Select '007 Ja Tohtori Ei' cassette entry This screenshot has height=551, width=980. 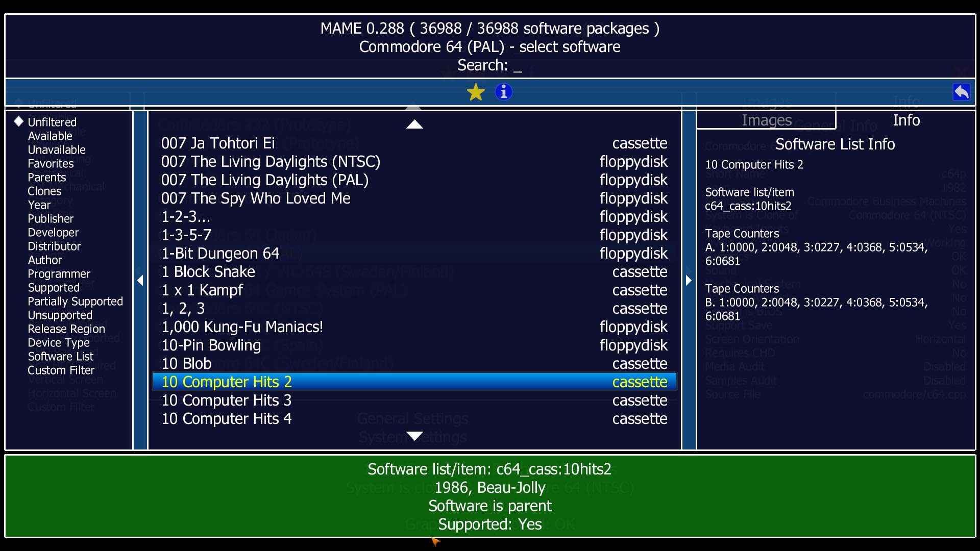point(414,143)
